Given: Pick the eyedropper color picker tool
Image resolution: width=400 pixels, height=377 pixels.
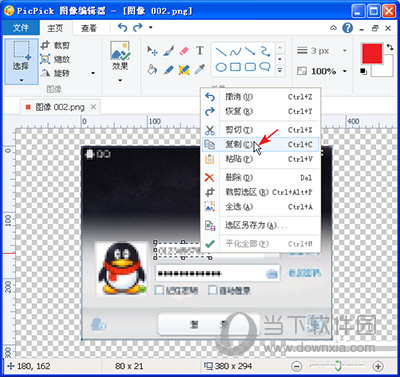Looking at the screenshot, I should 200,69.
